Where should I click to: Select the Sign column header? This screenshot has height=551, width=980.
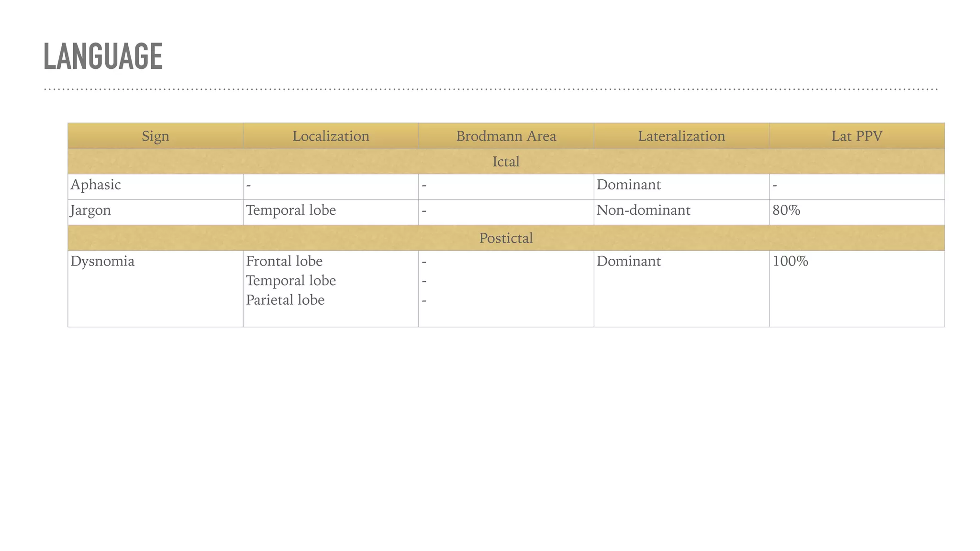coord(156,136)
